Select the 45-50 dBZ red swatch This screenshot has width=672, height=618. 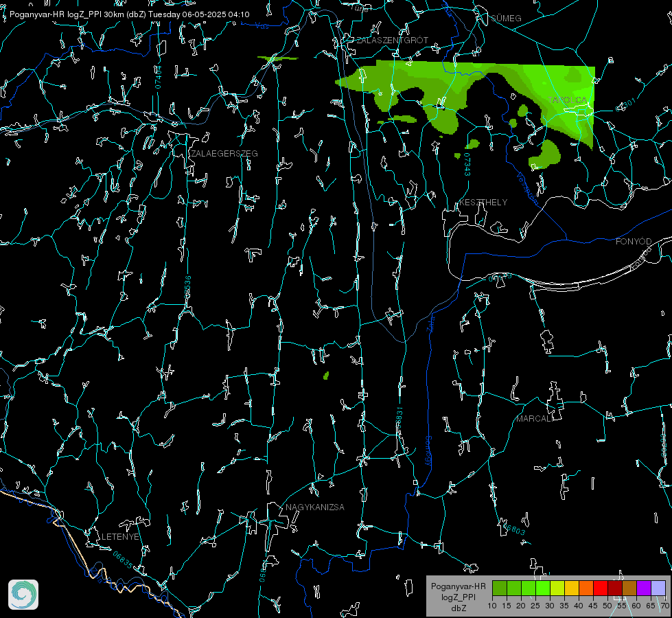(601, 588)
